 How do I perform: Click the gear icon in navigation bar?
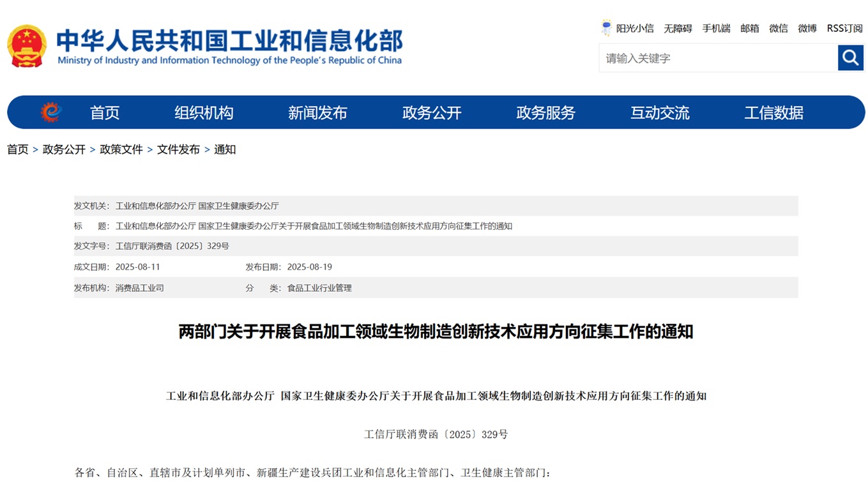click(x=51, y=112)
